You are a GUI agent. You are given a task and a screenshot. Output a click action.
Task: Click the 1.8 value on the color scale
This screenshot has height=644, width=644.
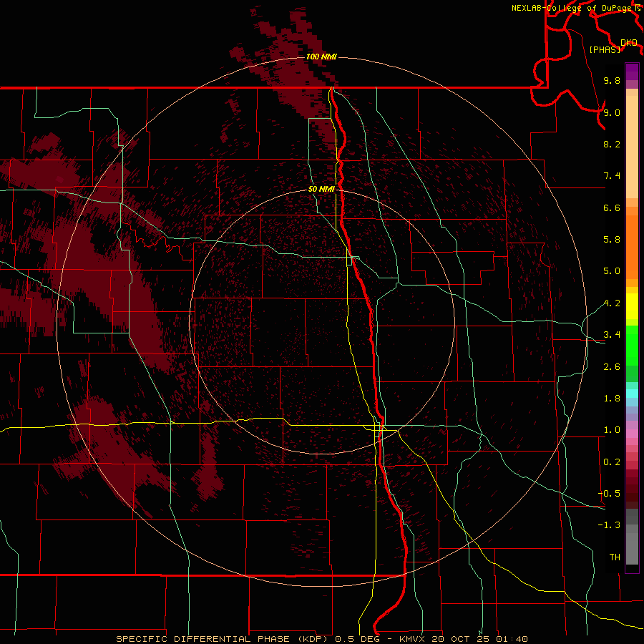click(612, 399)
